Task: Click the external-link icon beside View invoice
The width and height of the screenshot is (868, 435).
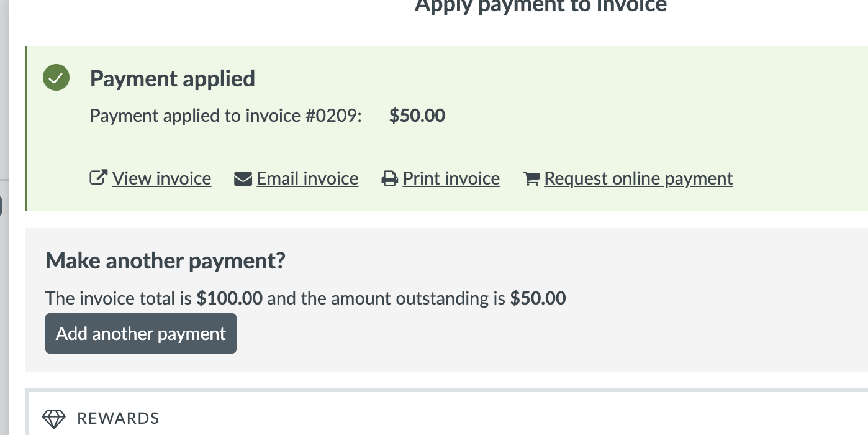Action: point(98,178)
